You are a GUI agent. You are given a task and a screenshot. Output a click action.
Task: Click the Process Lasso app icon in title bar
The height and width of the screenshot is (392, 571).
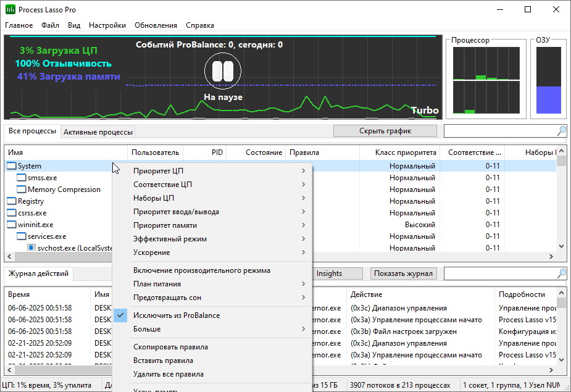pyautogui.click(x=10, y=9)
